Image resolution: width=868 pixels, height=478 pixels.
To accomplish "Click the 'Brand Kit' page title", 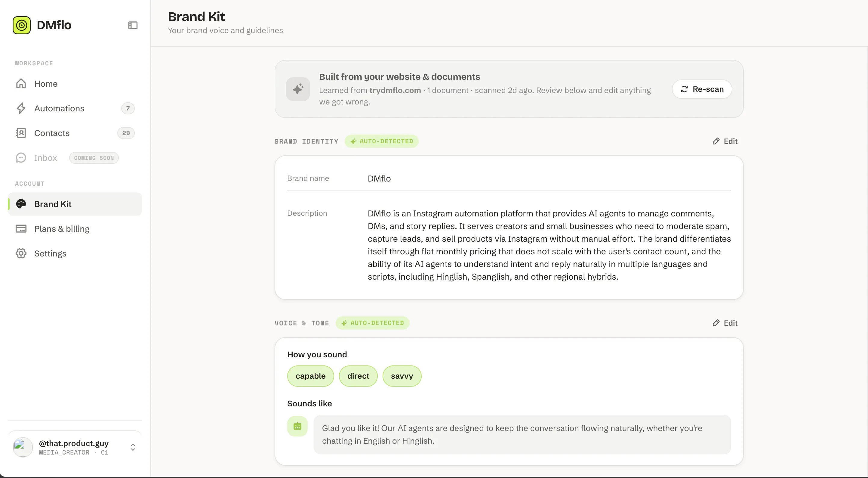I will pyautogui.click(x=196, y=17).
